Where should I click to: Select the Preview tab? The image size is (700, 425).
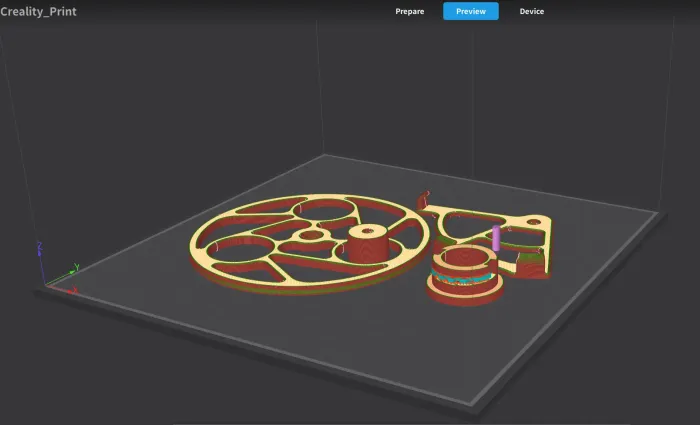[471, 11]
